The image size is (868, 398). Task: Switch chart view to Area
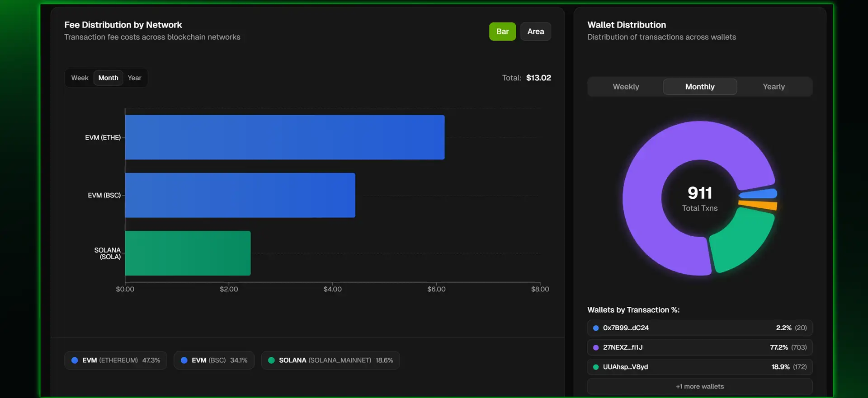tap(535, 32)
